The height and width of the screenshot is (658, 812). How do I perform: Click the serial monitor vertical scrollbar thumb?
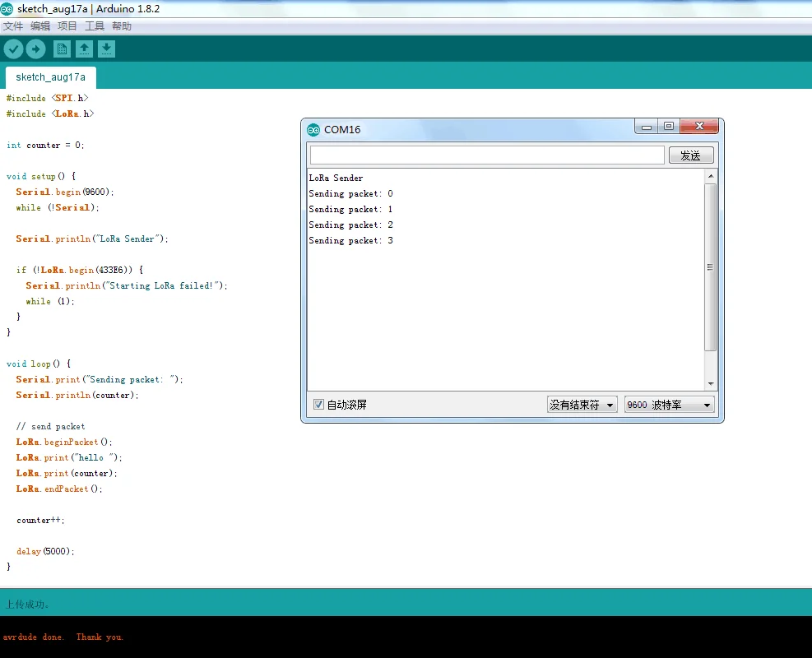pyautogui.click(x=711, y=267)
